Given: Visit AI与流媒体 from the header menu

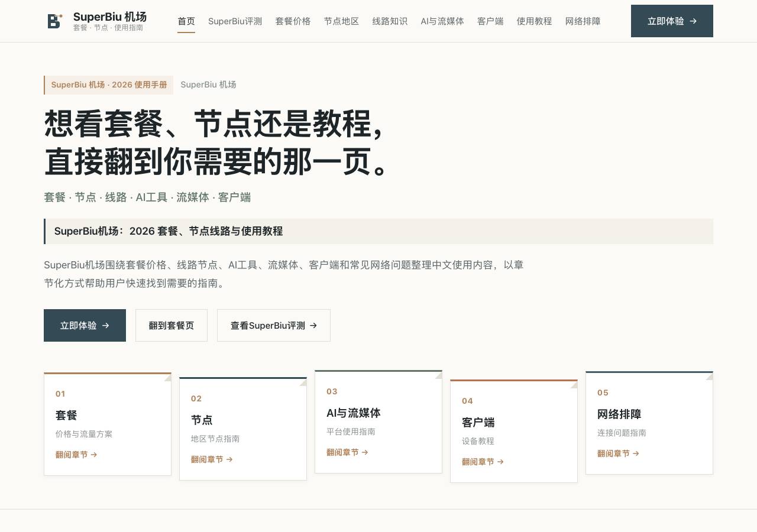Looking at the screenshot, I should tap(442, 21).
